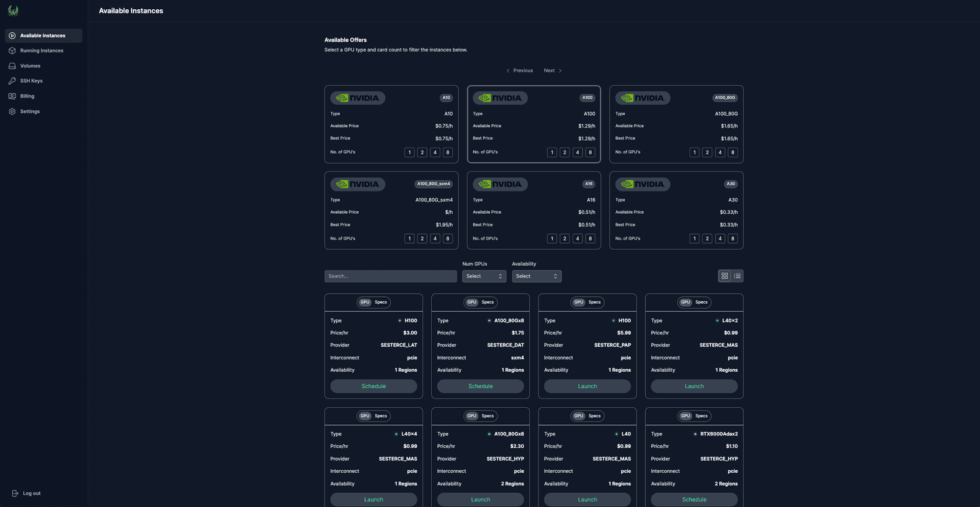This screenshot has height=507, width=980.
Task: Open Available Instances in the sidebar
Action: pos(43,36)
